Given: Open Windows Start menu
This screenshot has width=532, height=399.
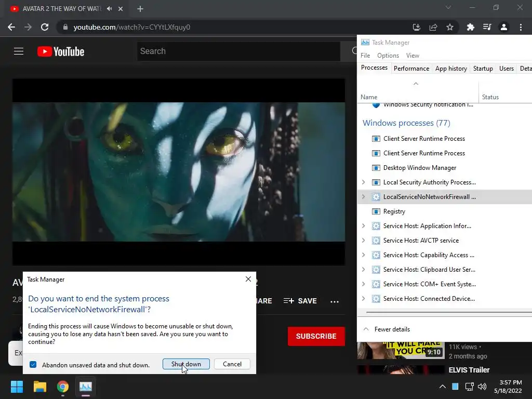Looking at the screenshot, I should (x=17, y=387).
